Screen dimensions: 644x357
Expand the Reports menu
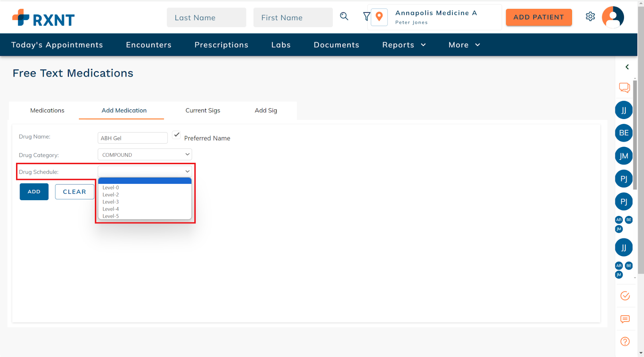404,45
